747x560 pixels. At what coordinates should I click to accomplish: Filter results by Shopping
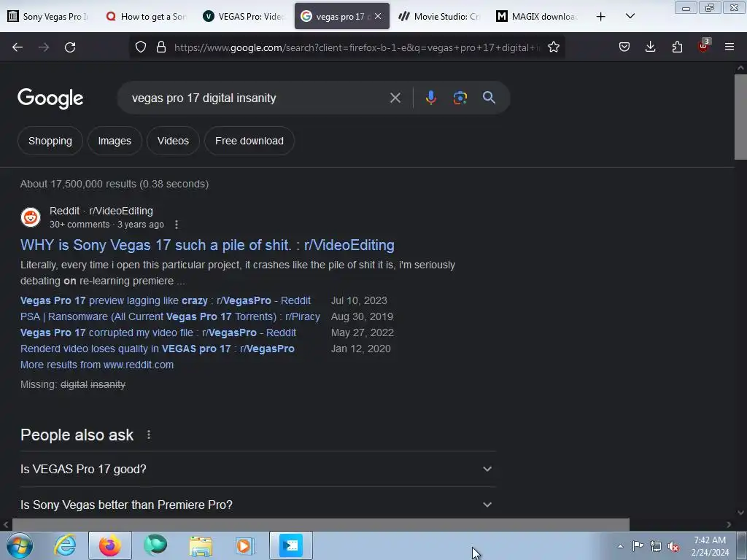click(50, 141)
